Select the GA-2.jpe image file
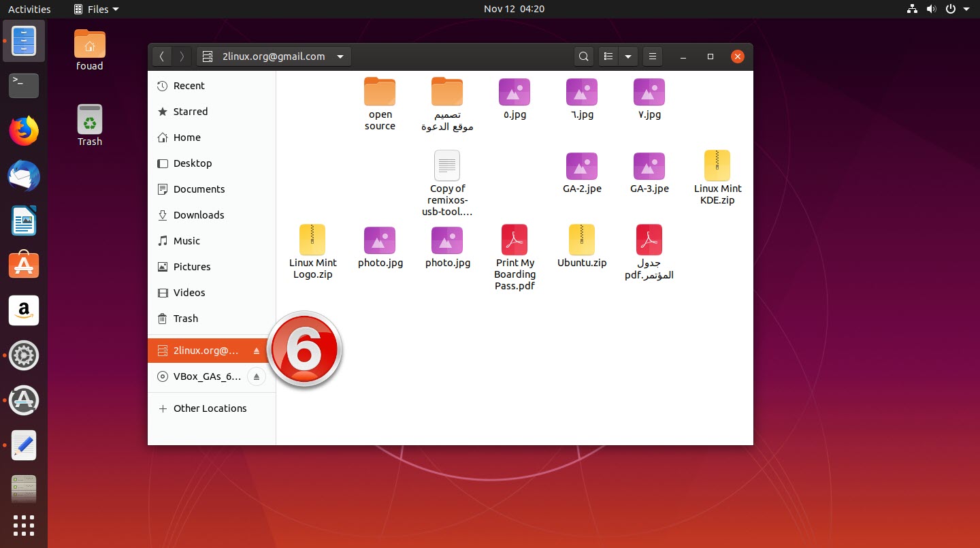Screen dimensions: 980x548 point(582,173)
